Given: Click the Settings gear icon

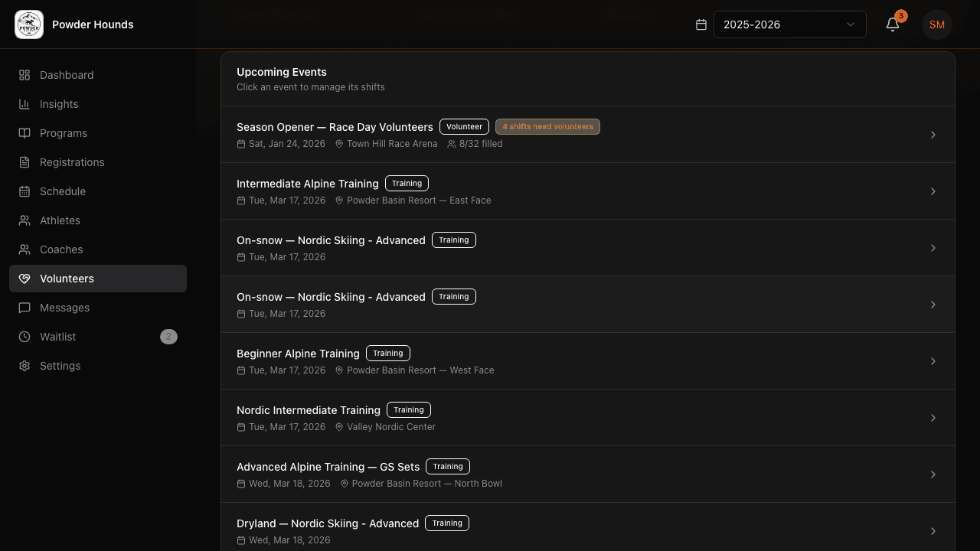Looking at the screenshot, I should [x=24, y=366].
